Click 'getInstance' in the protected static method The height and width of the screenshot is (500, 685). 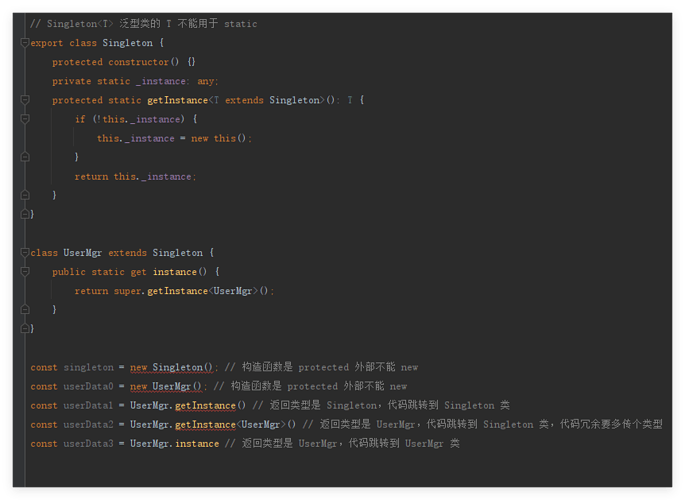click(x=177, y=100)
